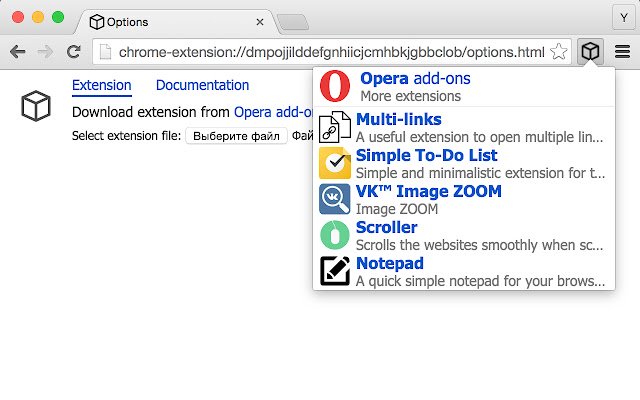Click the Notepad pencil icon

335,271
